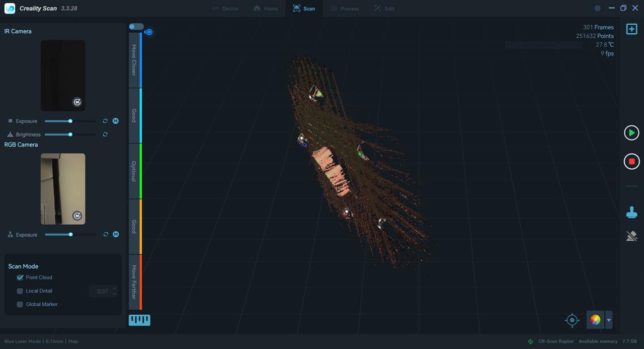Click the Scan Mode heading
Screen dimensions: 644x349
point(23,266)
